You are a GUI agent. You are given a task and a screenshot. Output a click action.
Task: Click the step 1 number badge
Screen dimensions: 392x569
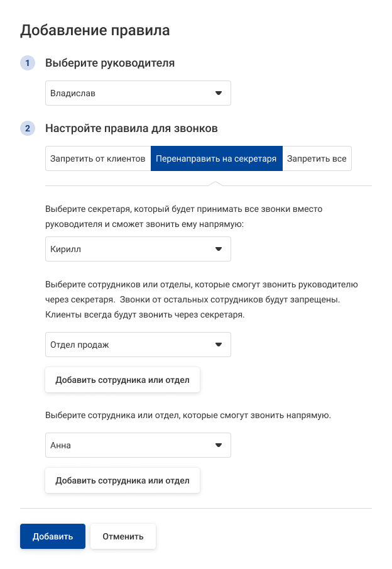pyautogui.click(x=28, y=63)
